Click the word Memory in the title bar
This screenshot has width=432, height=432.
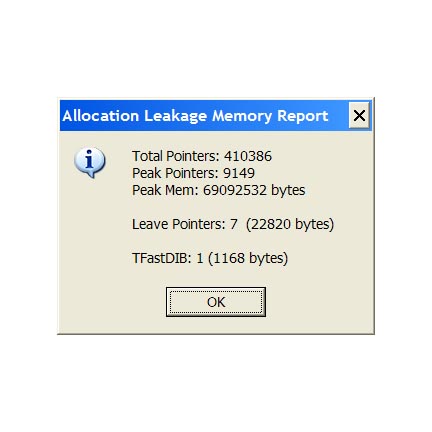[242, 117]
